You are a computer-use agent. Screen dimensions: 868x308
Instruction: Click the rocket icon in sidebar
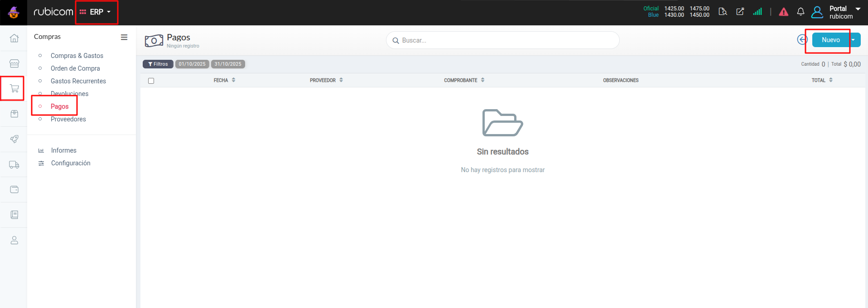click(14, 139)
